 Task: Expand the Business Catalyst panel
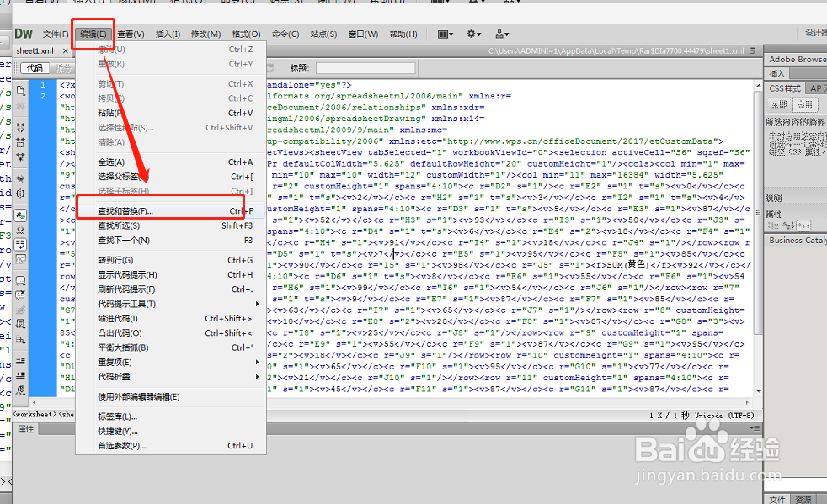click(x=796, y=241)
